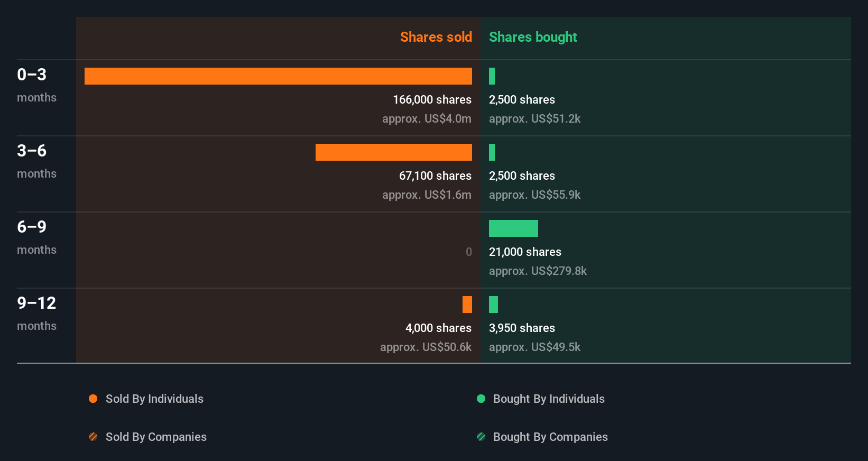Select the 4,000 shares value
The height and width of the screenshot is (461, 868).
click(x=438, y=328)
